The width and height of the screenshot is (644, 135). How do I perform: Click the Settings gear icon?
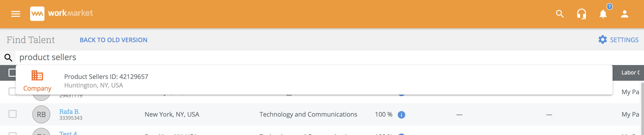[x=602, y=40]
